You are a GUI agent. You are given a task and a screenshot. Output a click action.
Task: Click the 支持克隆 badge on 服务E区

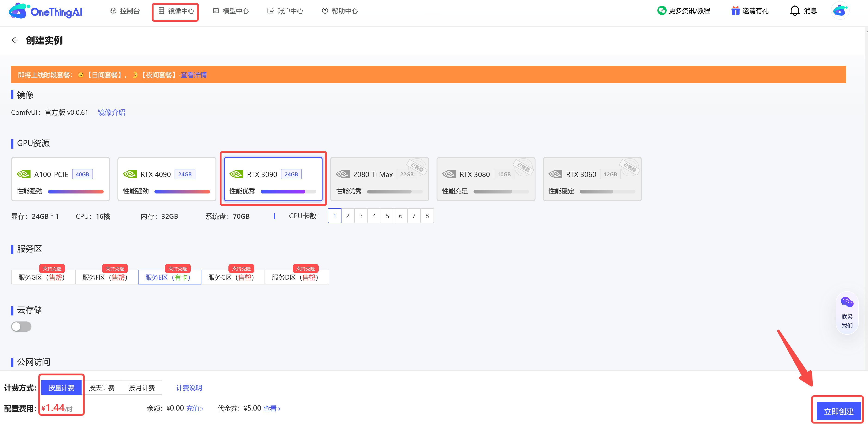point(178,268)
